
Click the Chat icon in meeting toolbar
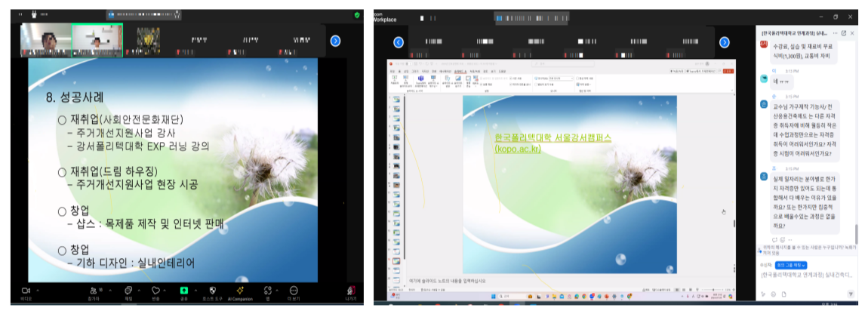(x=128, y=291)
